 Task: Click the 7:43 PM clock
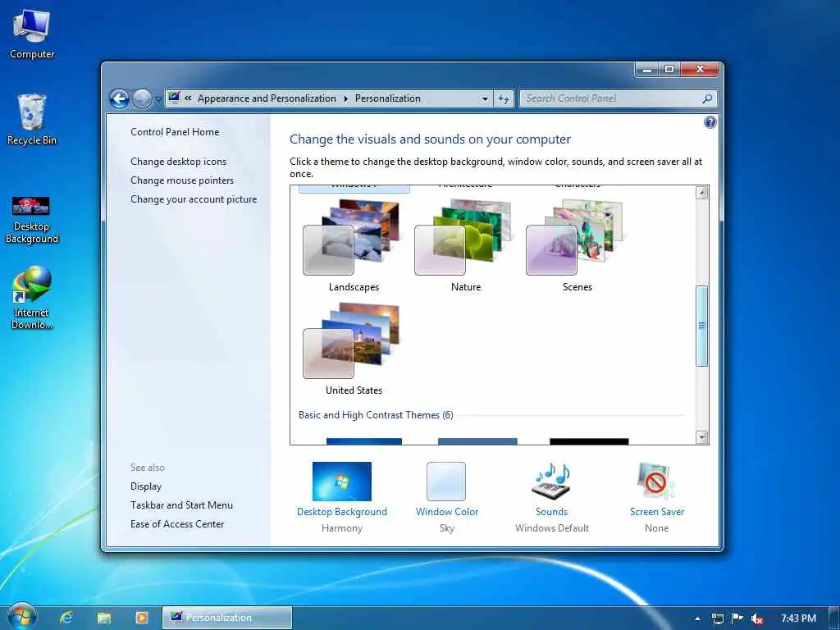799,619
